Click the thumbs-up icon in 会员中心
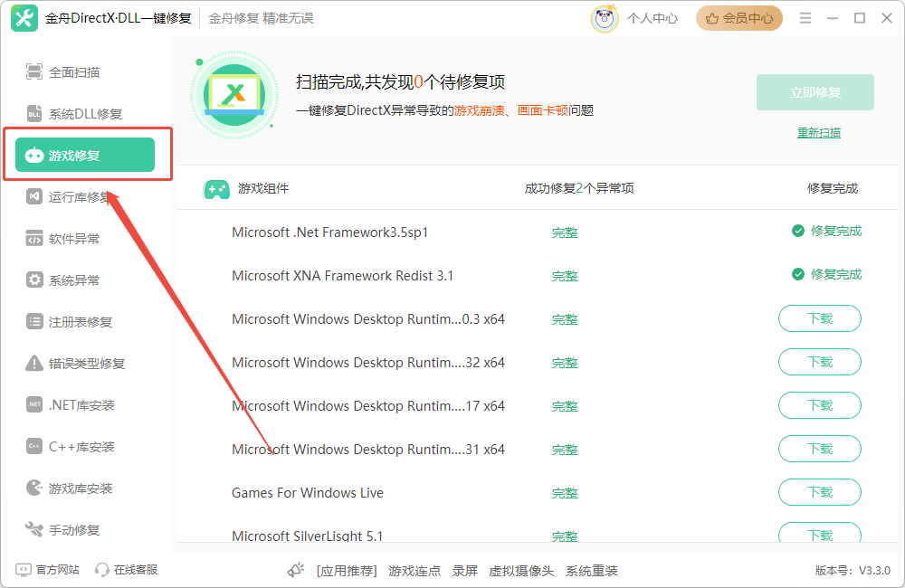905x588 pixels. pyautogui.click(x=712, y=18)
